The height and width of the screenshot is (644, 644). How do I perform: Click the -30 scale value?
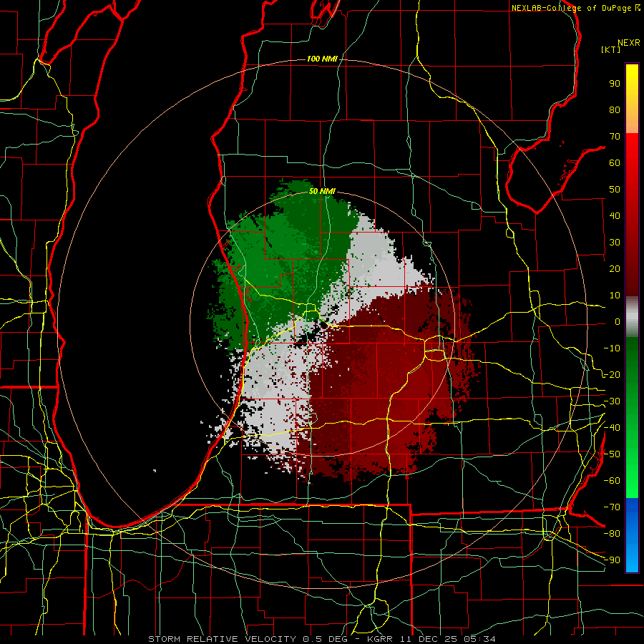612,401
